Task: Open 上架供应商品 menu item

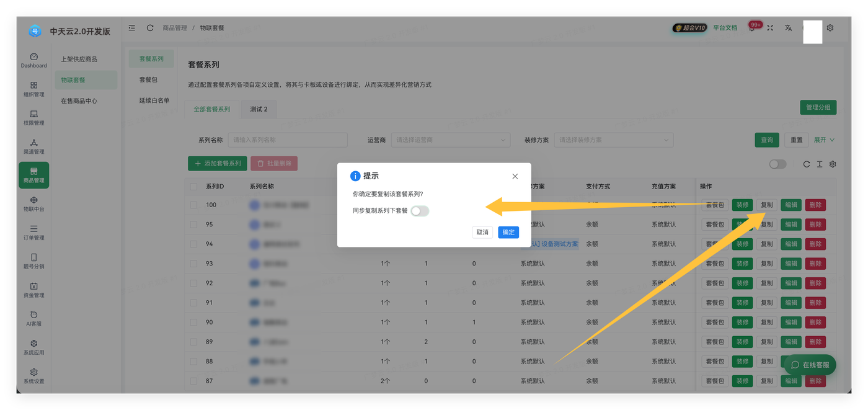Action: (79, 60)
